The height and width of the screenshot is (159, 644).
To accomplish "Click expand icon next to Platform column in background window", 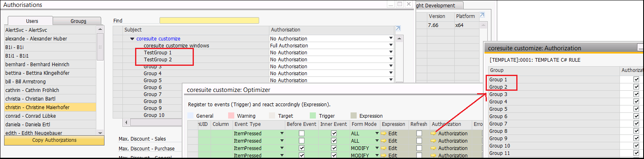I will tap(482, 15).
